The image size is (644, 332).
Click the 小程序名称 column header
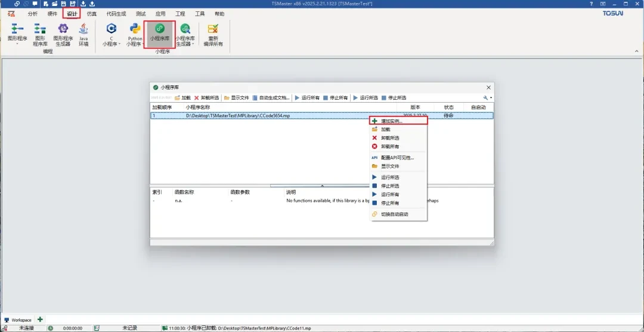click(x=197, y=107)
